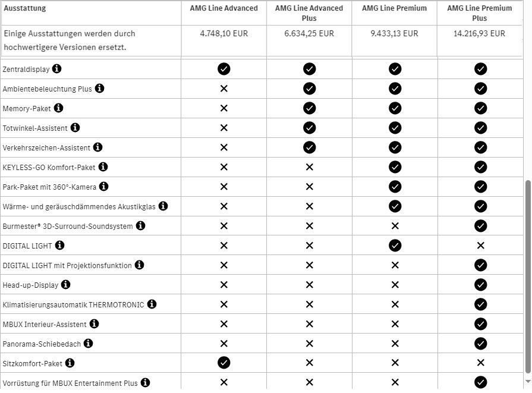
Task: Click Burmester checkmark under AMG Line Premium Plus
Action: coord(480,226)
